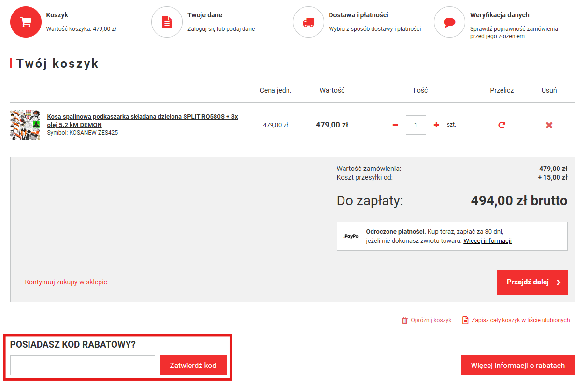Decrease quantity with the minus button

click(x=395, y=125)
